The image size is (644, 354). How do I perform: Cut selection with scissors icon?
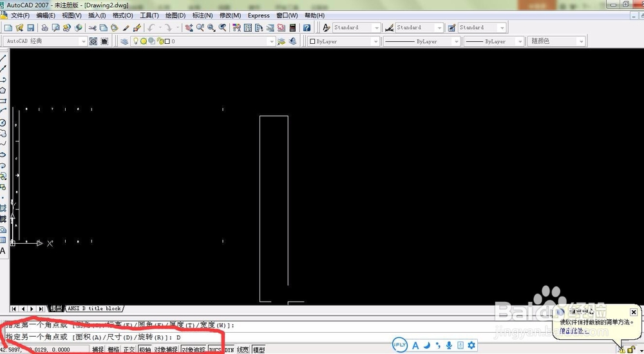click(x=92, y=28)
